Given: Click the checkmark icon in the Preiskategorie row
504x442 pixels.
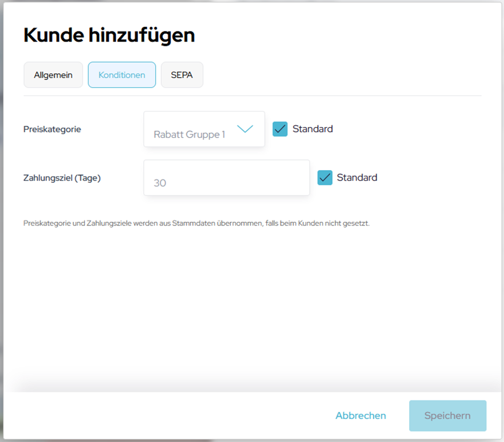Looking at the screenshot, I should (280, 129).
